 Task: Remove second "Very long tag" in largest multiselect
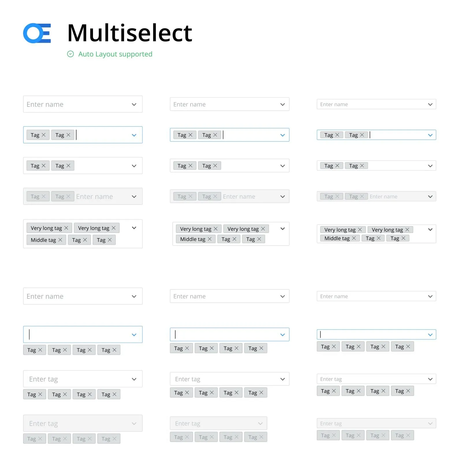[113, 228]
